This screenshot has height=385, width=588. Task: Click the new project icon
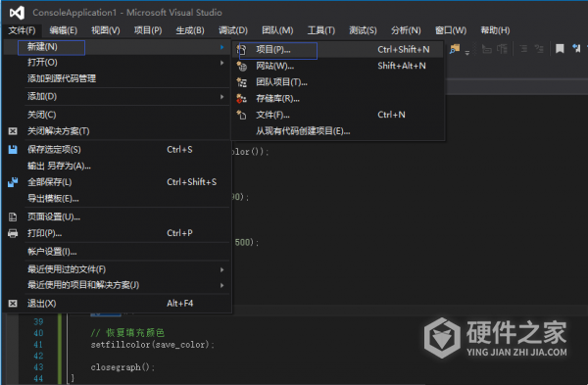tap(241, 50)
